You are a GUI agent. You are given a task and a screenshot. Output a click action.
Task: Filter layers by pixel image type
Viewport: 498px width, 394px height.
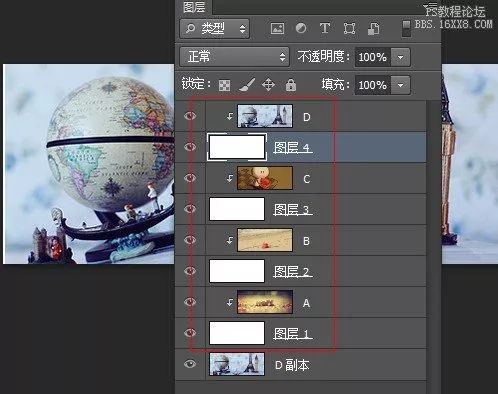click(277, 28)
